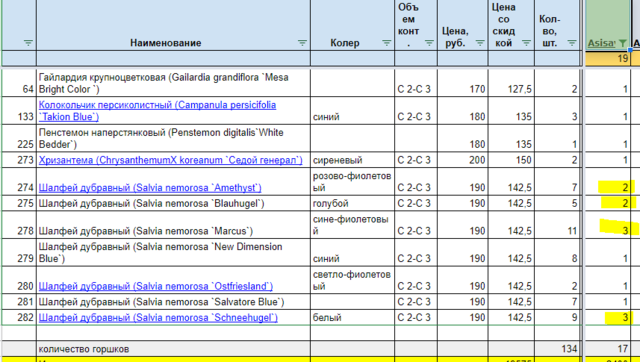Select the сиреневый color cell
640x362 pixels.
(x=352, y=160)
